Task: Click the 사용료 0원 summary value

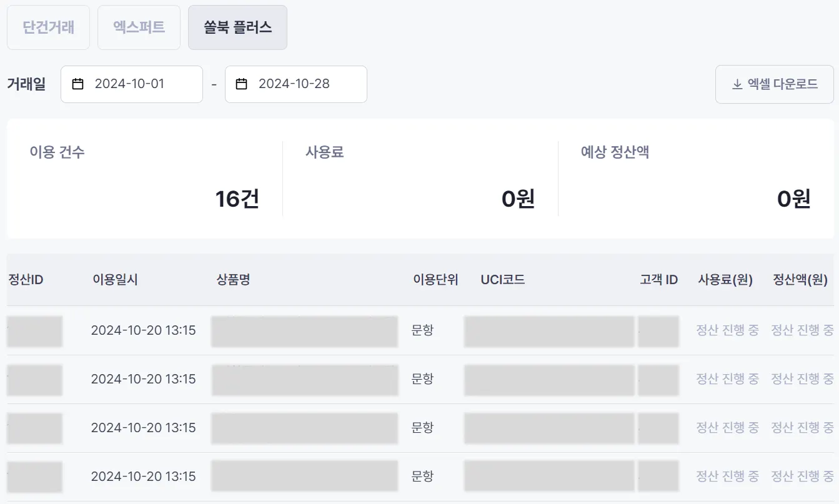Action: click(x=518, y=199)
